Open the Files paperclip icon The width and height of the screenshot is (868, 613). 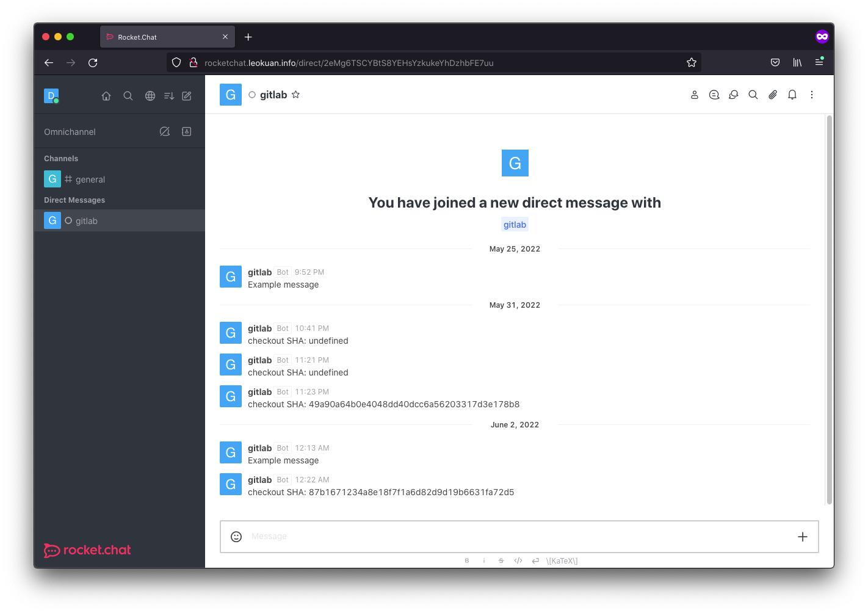(773, 95)
